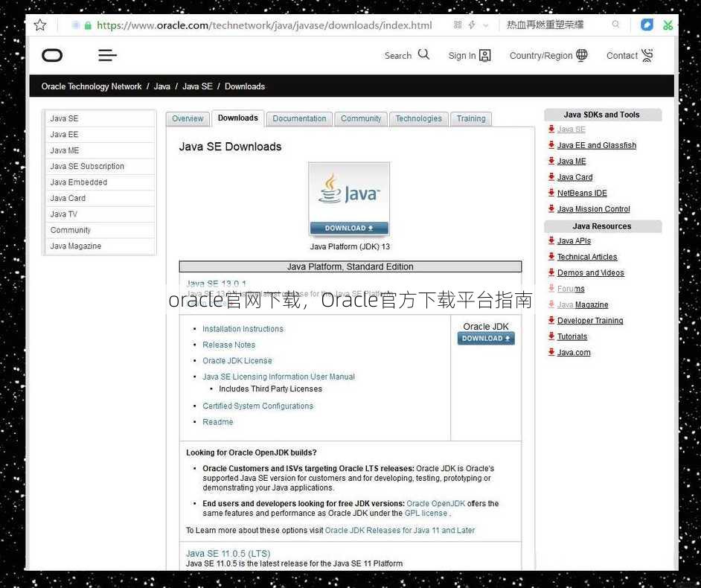Open the Readme link
Viewport: 701px width, 588px height.
coord(218,422)
